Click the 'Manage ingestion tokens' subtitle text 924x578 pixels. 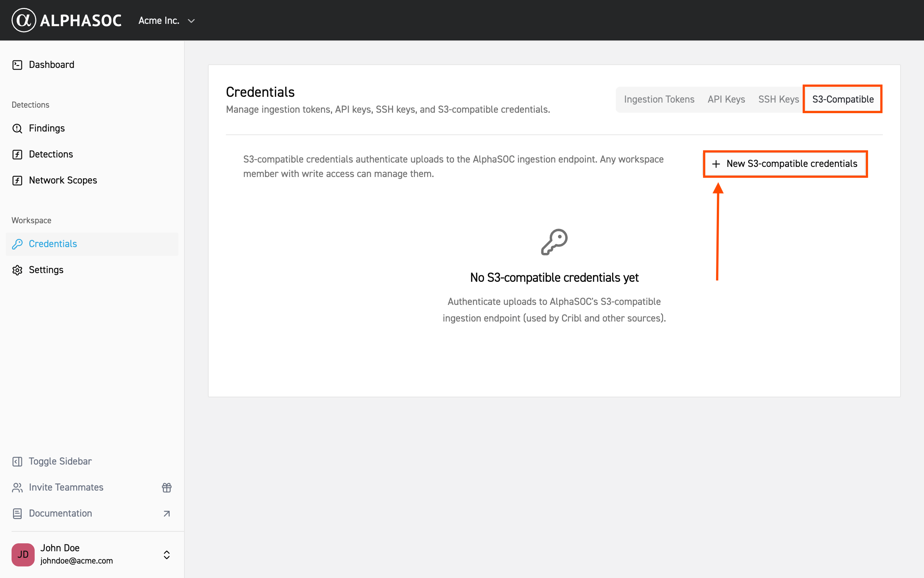388,110
